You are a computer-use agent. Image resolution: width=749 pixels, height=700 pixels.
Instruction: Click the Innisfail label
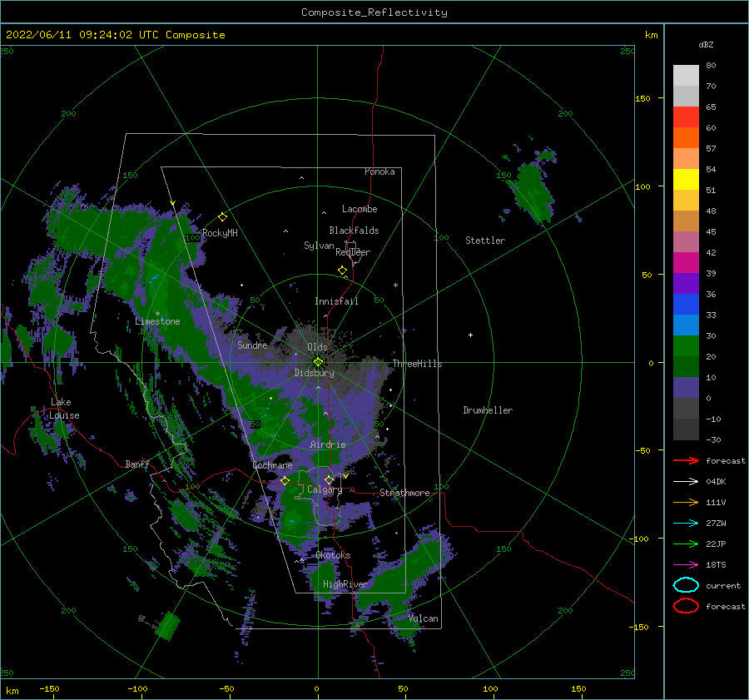[x=336, y=301]
